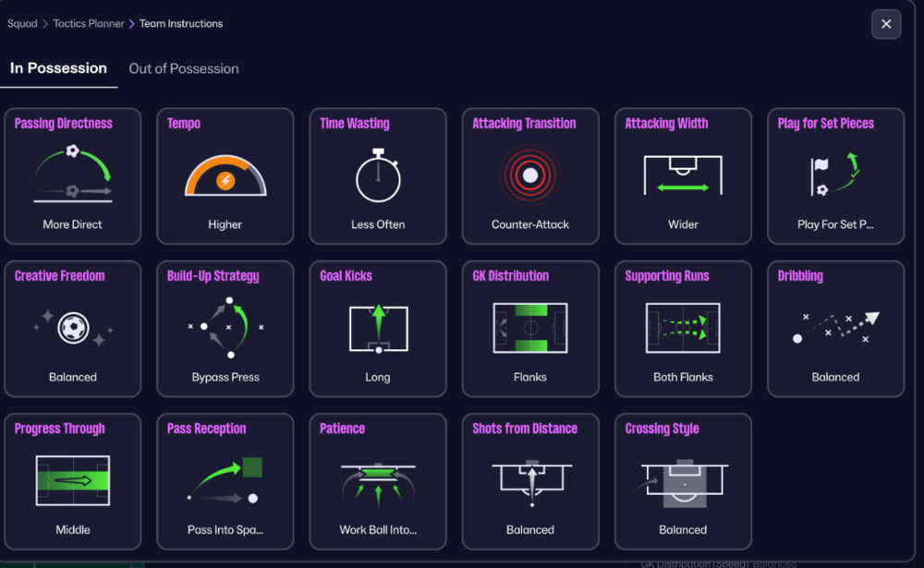Screen dimensions: 924x568
Task: Click the 'Higher' tempo value text
Action: pos(225,224)
